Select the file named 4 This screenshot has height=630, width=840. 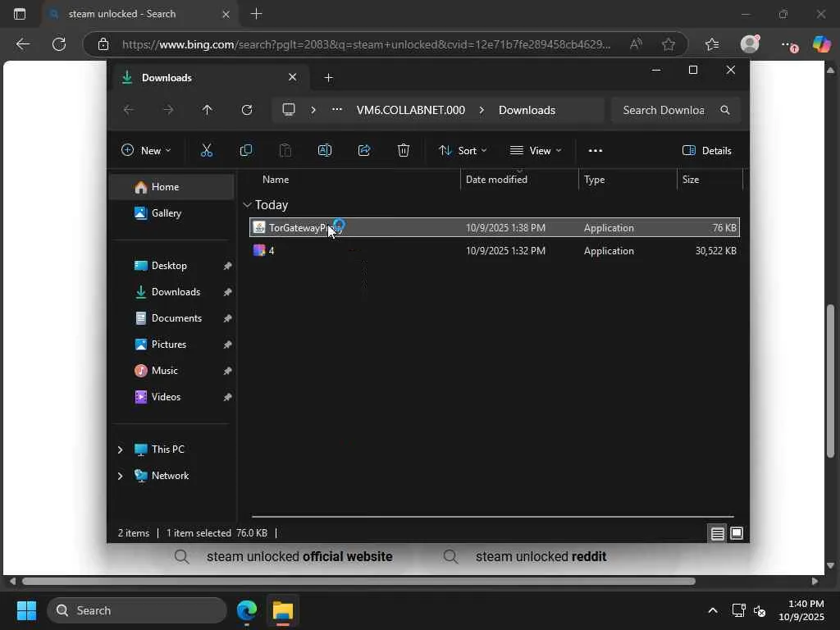coord(495,251)
